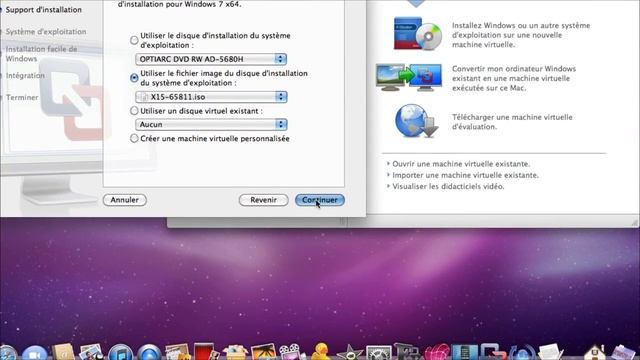Image resolution: width=640 pixels, height=360 pixels.
Task: Click the globe download virtual machine icon
Action: [416, 121]
